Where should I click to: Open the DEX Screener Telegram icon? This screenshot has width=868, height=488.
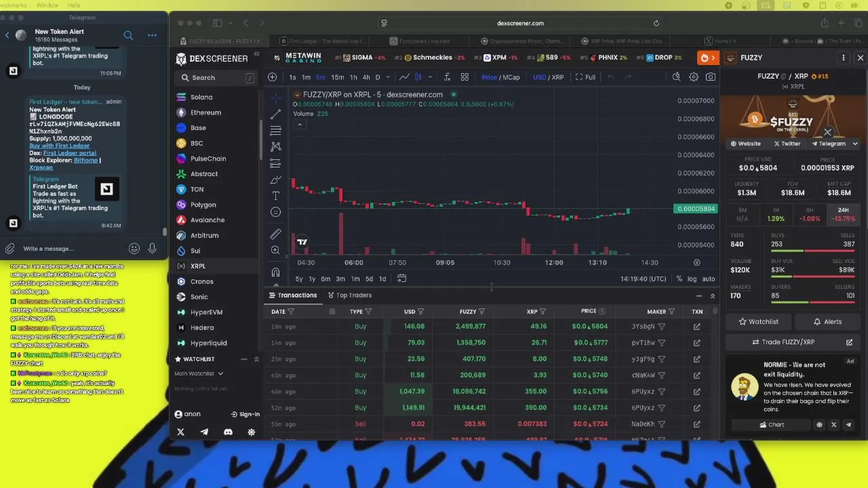[x=204, y=432]
